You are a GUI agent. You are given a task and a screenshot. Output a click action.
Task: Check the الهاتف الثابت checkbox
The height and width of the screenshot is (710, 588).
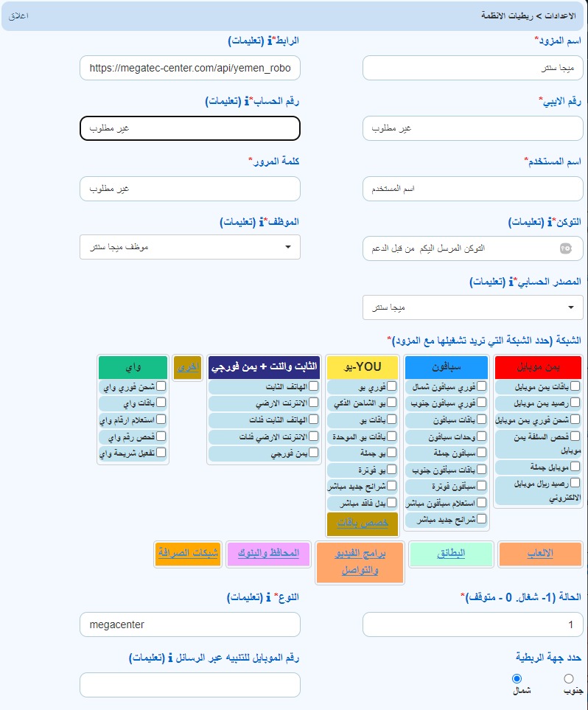313,386
